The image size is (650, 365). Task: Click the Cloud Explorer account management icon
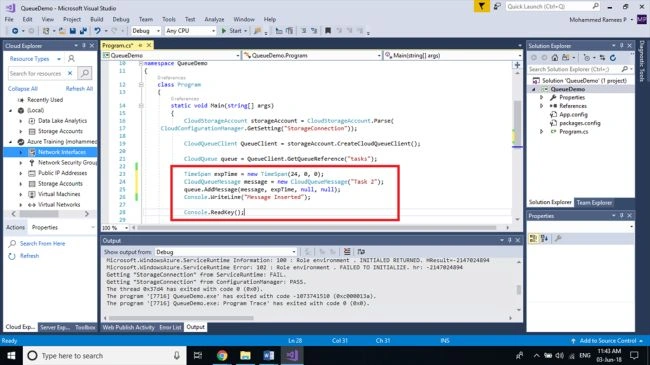coord(71,58)
